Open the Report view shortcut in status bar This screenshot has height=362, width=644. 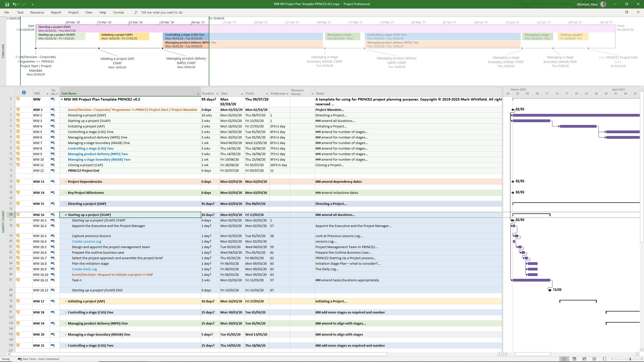point(605,359)
